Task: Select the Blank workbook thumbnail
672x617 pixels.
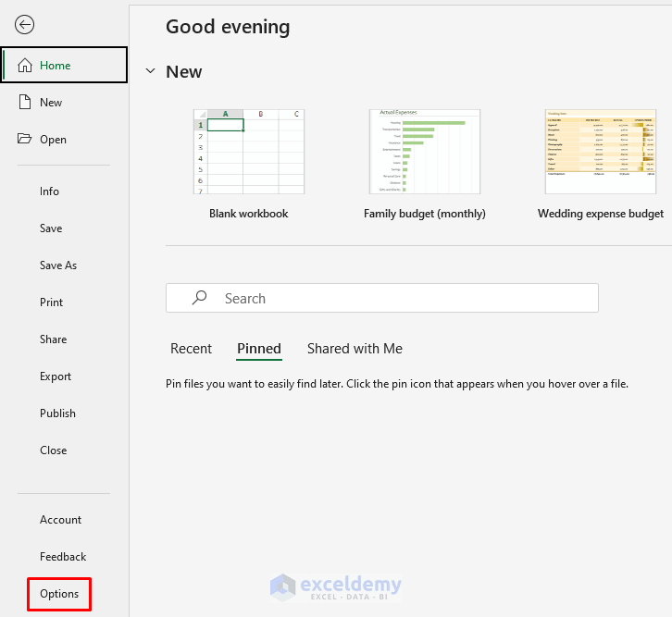Action: [x=249, y=152]
